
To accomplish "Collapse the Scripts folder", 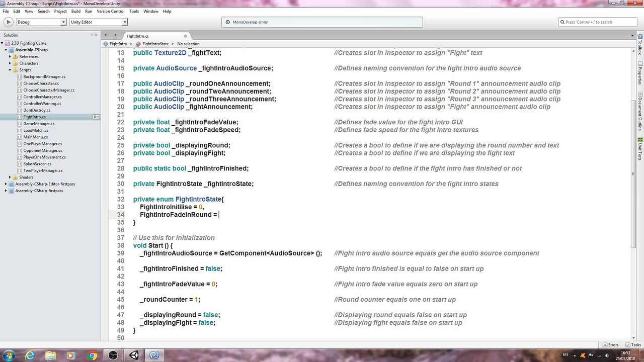I will point(10,70).
